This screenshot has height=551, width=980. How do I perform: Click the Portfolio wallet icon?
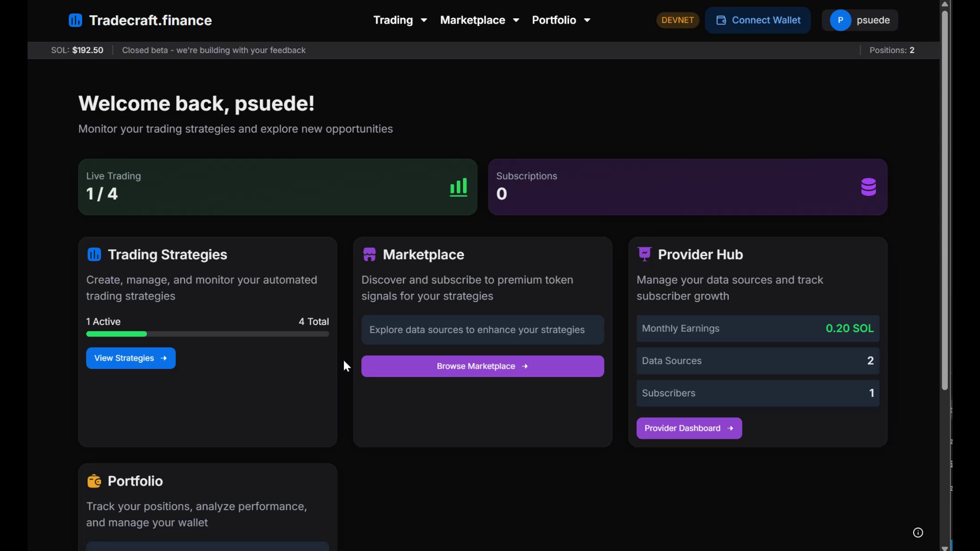click(x=94, y=481)
